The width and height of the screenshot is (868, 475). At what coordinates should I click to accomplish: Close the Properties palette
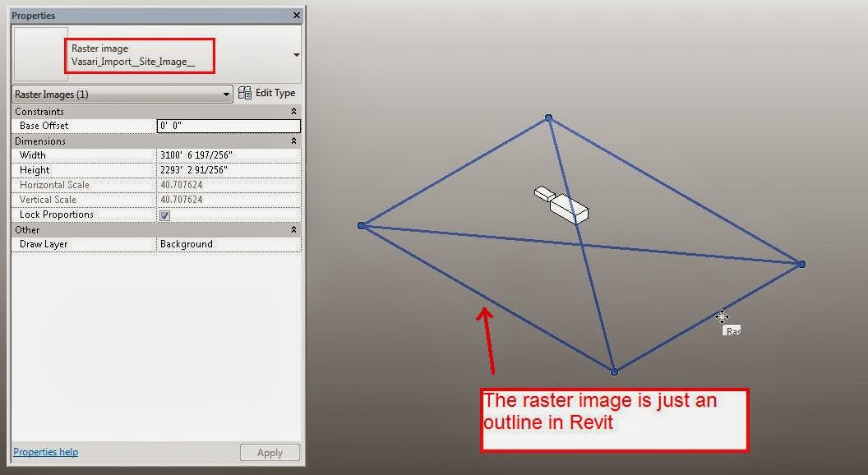pos(297,15)
